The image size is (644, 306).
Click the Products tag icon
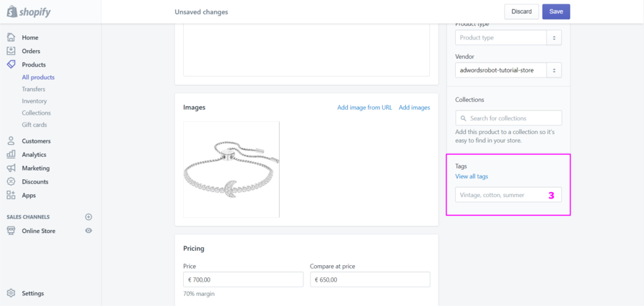[x=11, y=64]
